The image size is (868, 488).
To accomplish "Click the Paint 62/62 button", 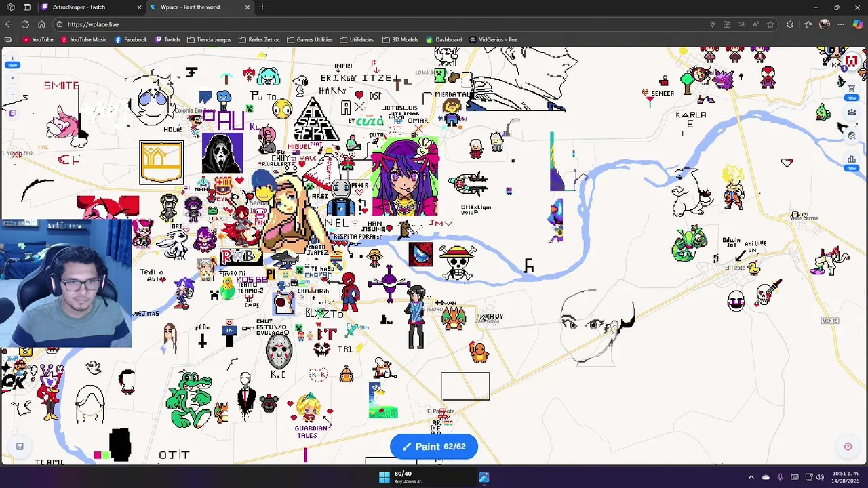I will click(x=434, y=447).
